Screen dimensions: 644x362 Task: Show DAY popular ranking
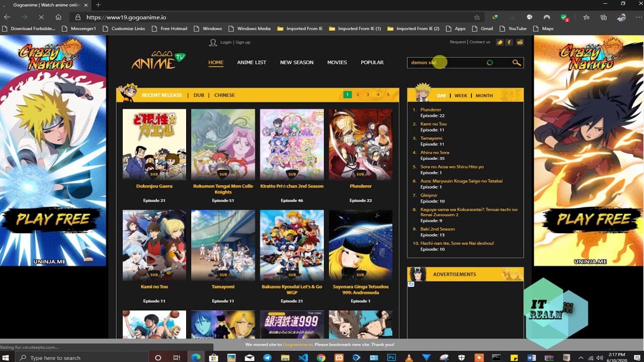click(x=441, y=96)
